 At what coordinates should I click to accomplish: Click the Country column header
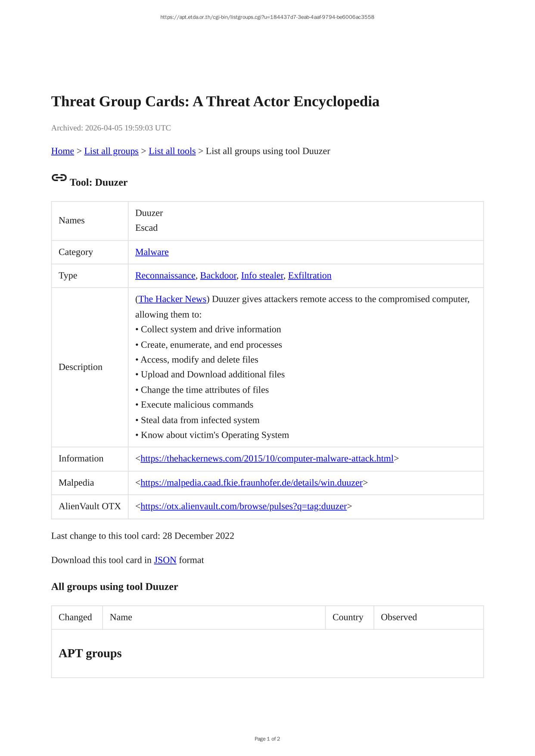click(348, 617)
